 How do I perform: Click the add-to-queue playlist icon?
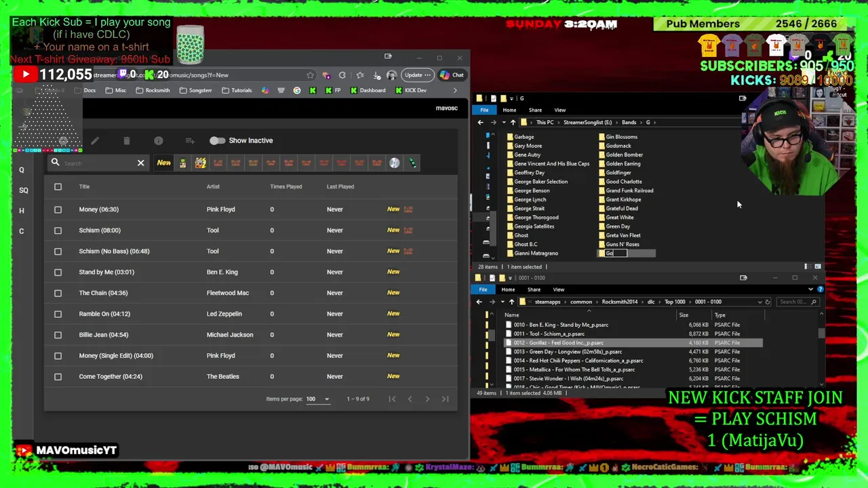[x=190, y=140]
